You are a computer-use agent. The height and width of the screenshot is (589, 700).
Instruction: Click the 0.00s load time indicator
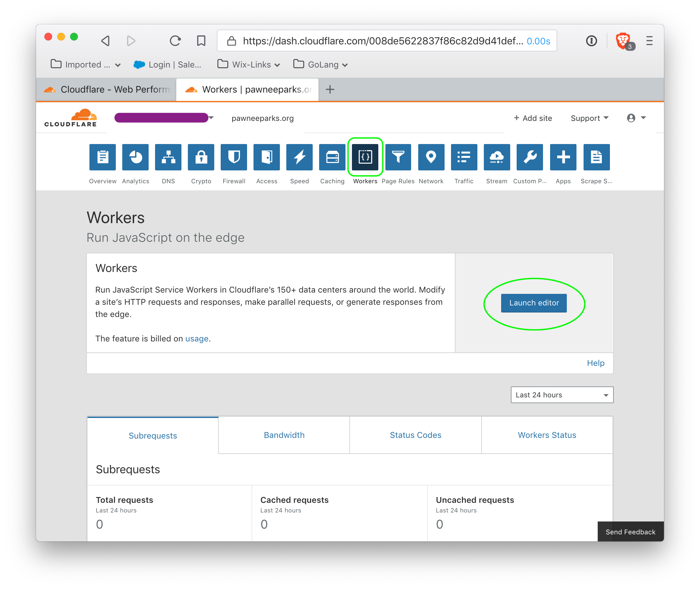tap(538, 41)
